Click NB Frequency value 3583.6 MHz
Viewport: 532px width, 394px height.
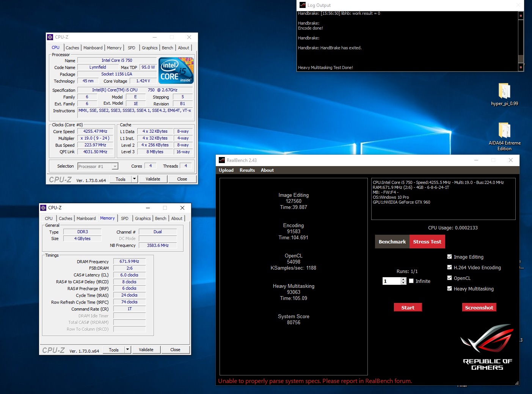[158, 245]
